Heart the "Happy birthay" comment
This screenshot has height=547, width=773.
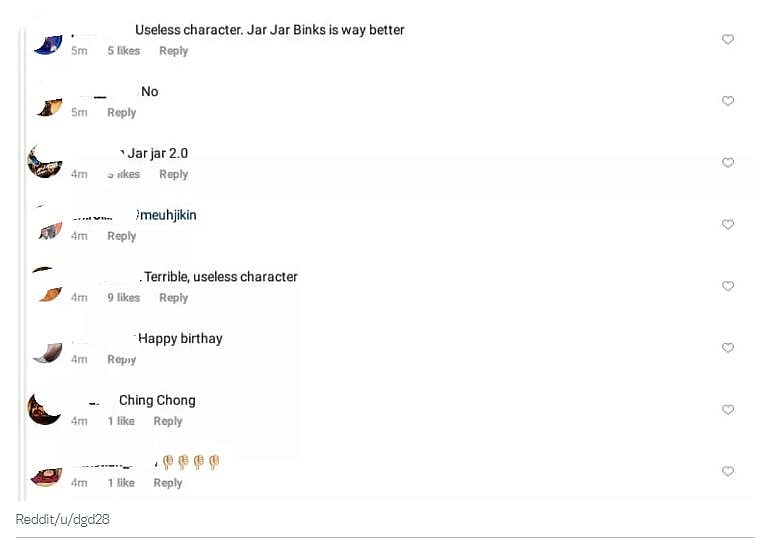tap(728, 348)
